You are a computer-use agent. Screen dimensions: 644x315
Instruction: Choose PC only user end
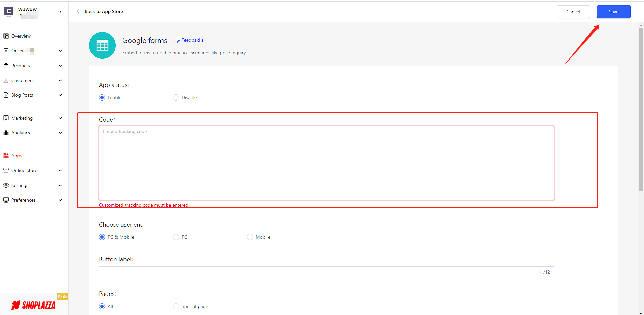click(176, 237)
